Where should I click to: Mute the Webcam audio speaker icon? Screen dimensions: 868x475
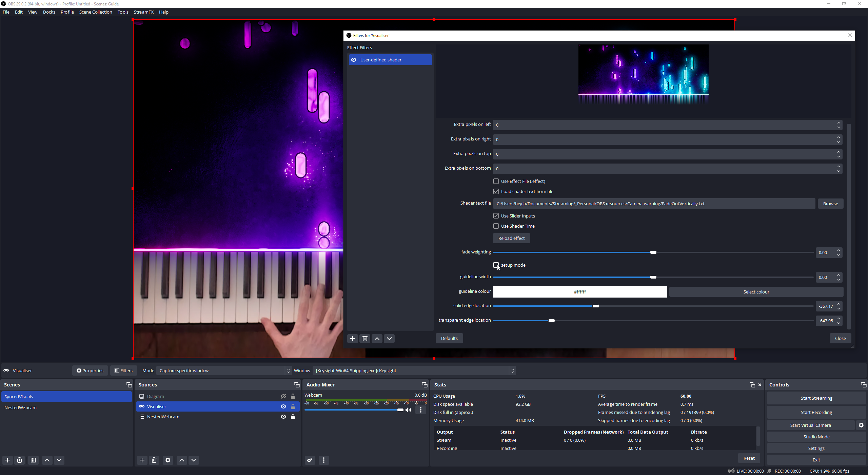click(x=408, y=410)
